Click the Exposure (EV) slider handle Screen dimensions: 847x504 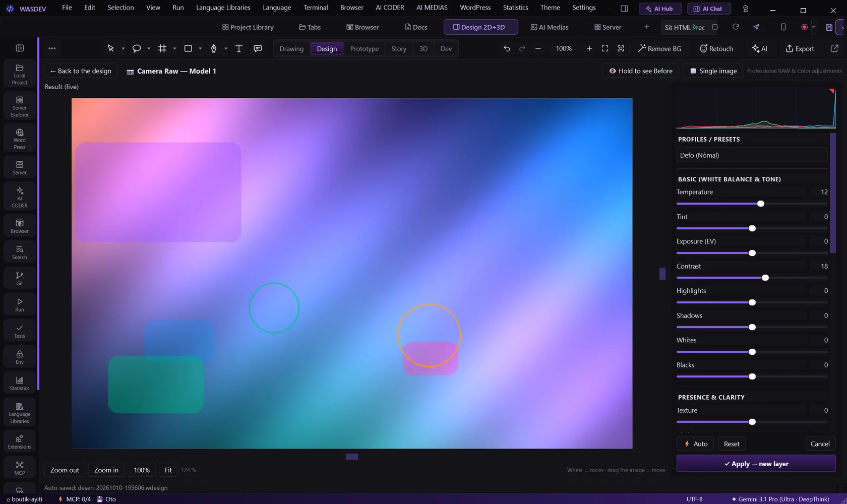click(752, 253)
